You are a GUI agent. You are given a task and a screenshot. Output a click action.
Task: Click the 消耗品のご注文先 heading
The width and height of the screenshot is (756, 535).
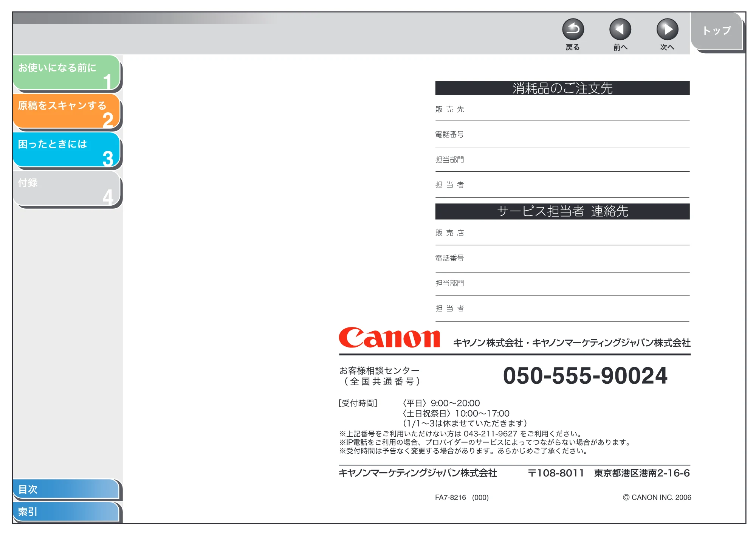(x=562, y=88)
